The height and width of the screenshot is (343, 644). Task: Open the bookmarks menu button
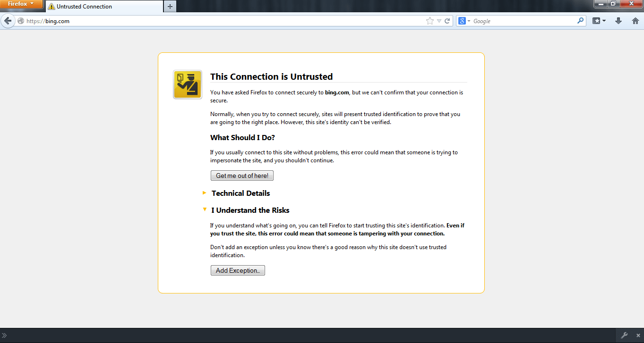(x=599, y=21)
